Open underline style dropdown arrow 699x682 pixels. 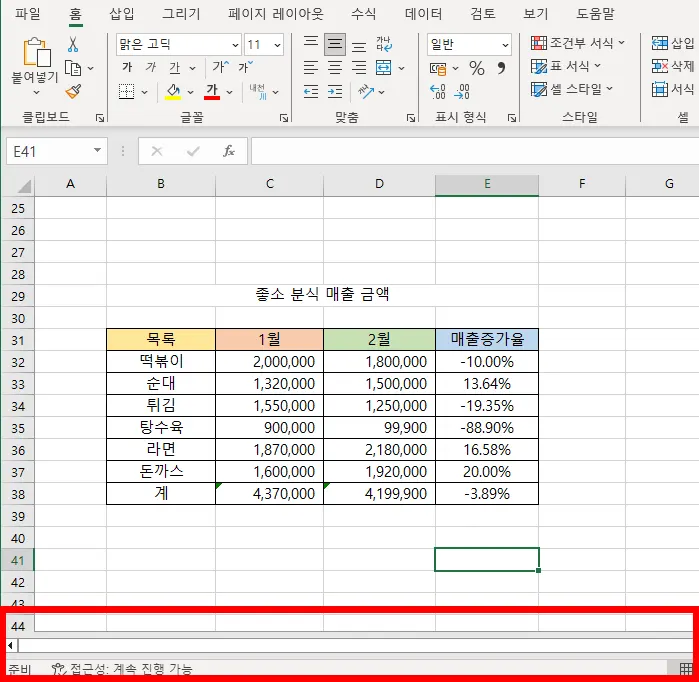point(192,68)
